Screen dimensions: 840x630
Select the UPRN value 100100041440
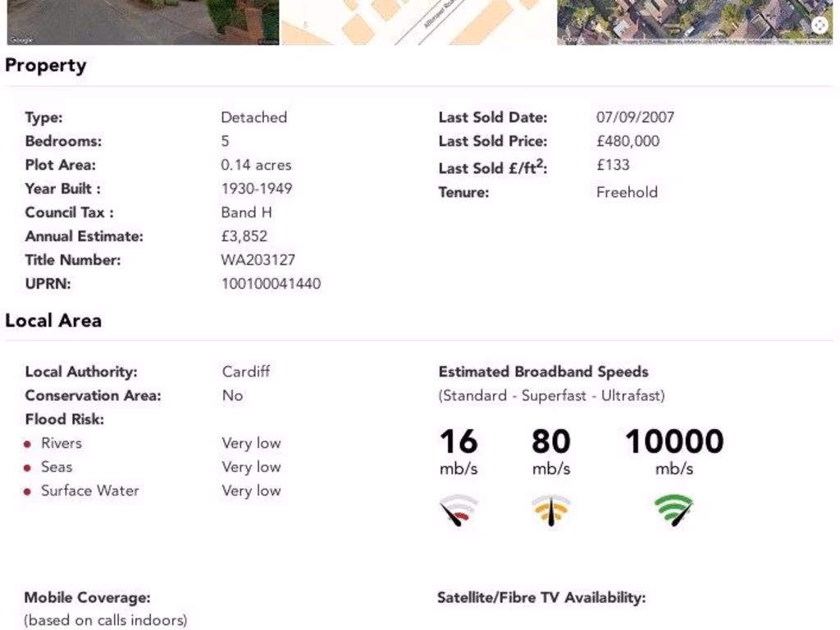(x=271, y=283)
